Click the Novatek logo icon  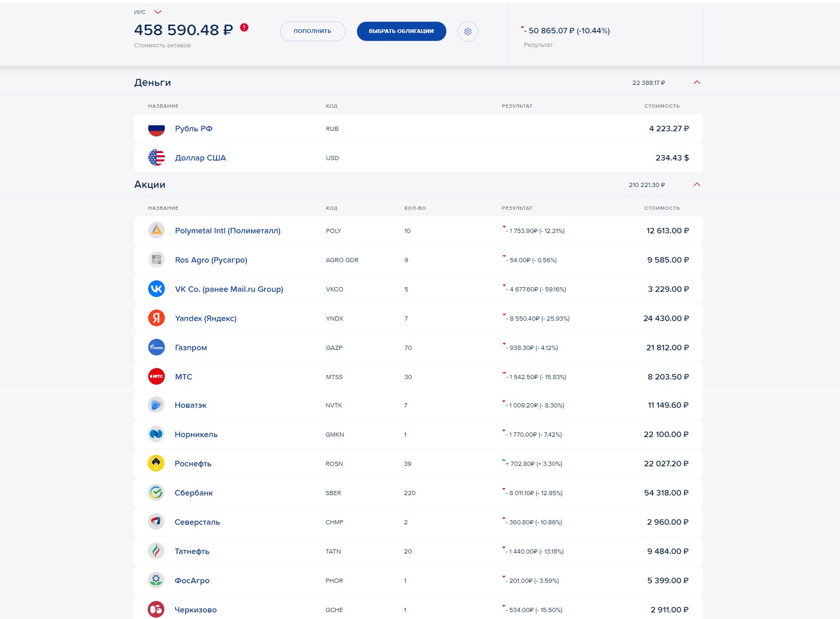pos(156,405)
